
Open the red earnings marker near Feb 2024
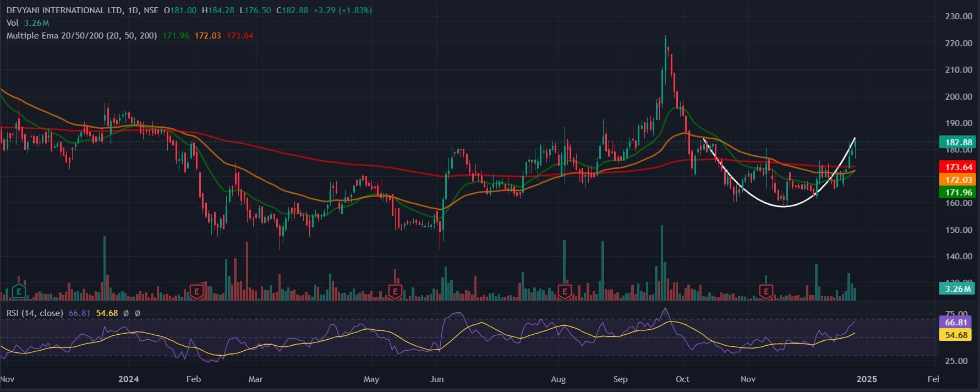click(x=196, y=291)
